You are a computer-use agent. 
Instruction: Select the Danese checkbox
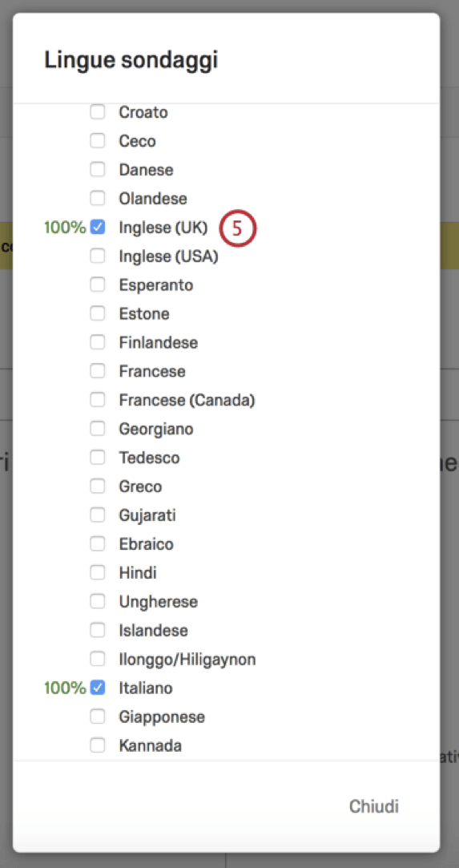tap(98, 169)
